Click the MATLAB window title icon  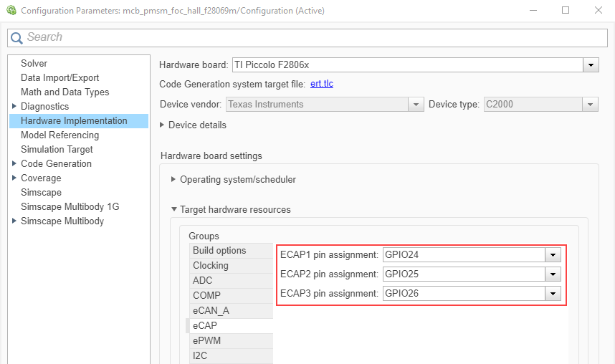pos(10,11)
